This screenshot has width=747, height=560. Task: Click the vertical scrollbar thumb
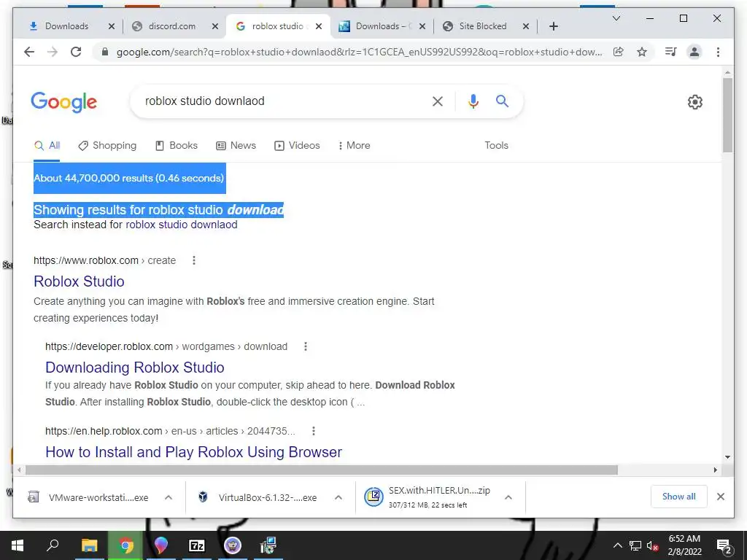click(727, 115)
